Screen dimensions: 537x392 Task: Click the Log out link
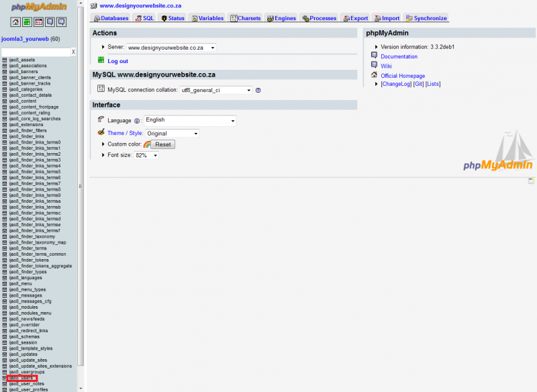click(x=118, y=61)
